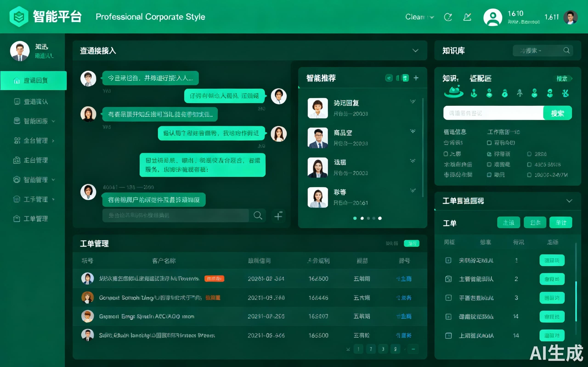588x367 pixels.
Task: Click the magnifier icon in the 知识库 search box
Action: tap(566, 50)
